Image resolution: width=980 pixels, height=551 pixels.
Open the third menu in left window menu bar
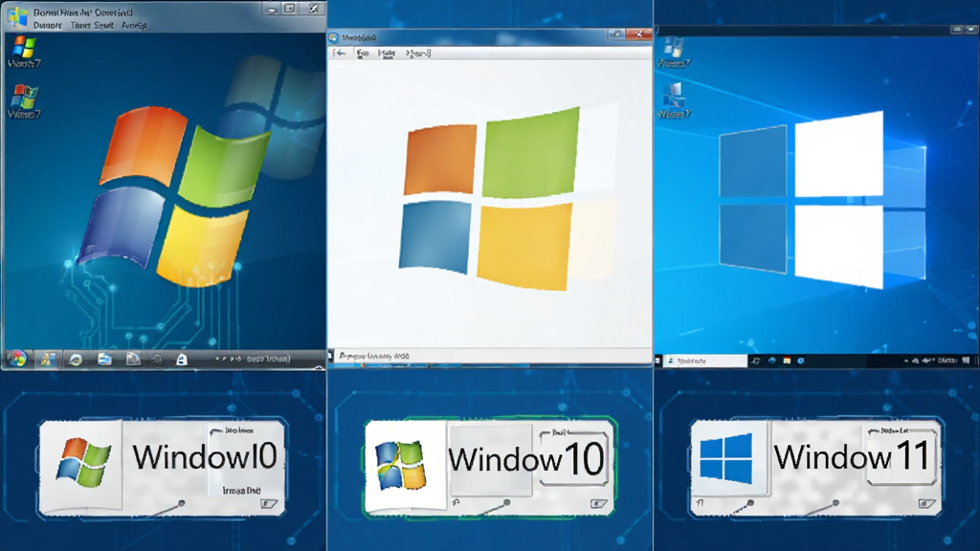(x=134, y=25)
